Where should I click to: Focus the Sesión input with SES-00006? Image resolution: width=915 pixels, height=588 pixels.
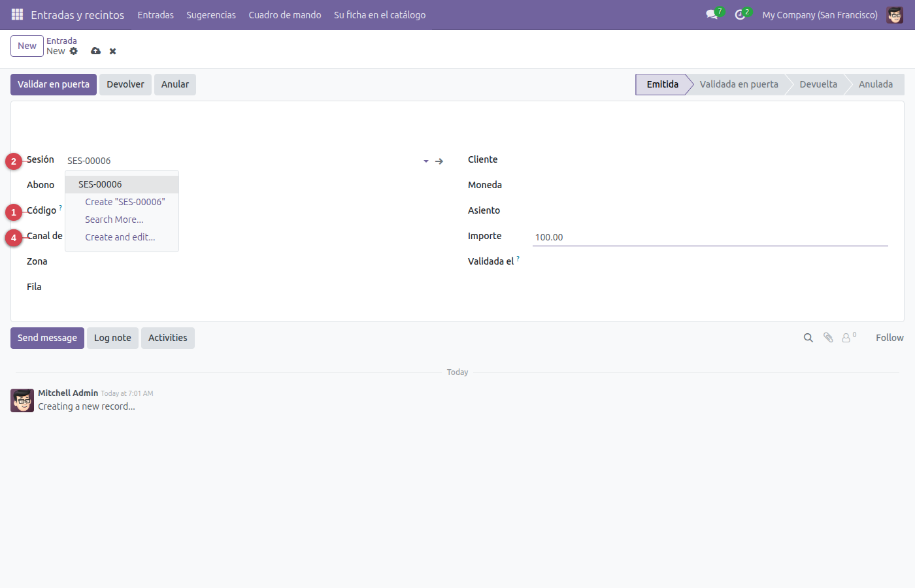pyautogui.click(x=242, y=161)
